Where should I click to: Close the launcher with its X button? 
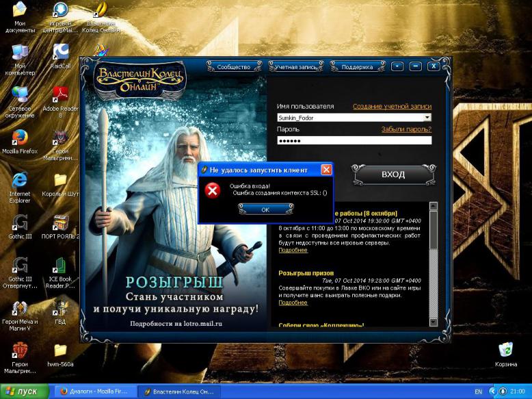[x=434, y=66]
